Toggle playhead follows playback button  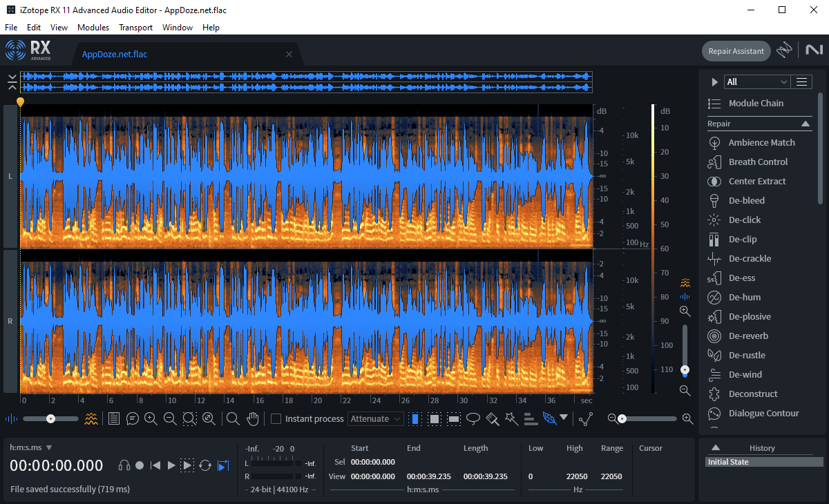point(222,465)
